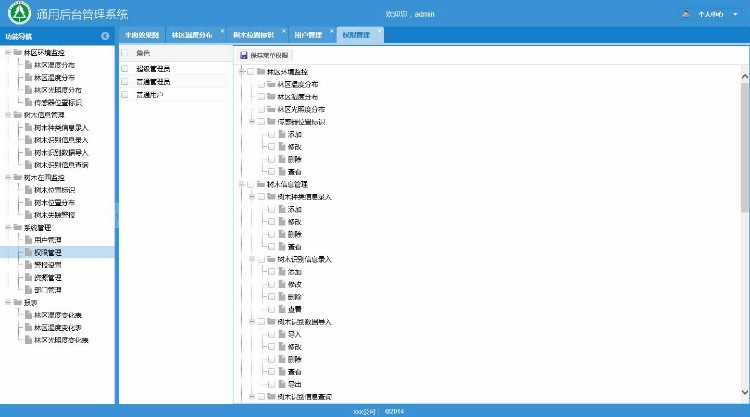Click file icon of 导出 in permission tree
Viewport: 750px width, 417px height.
[x=282, y=384]
